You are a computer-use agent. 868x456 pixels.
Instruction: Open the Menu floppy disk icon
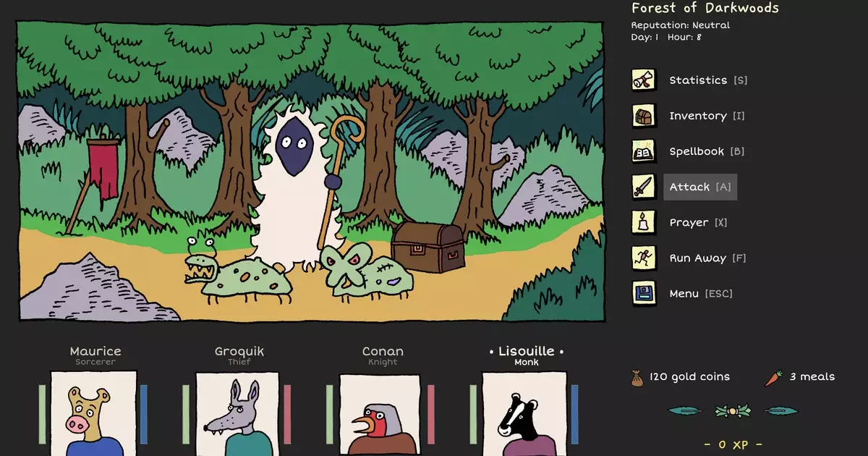pyautogui.click(x=644, y=292)
